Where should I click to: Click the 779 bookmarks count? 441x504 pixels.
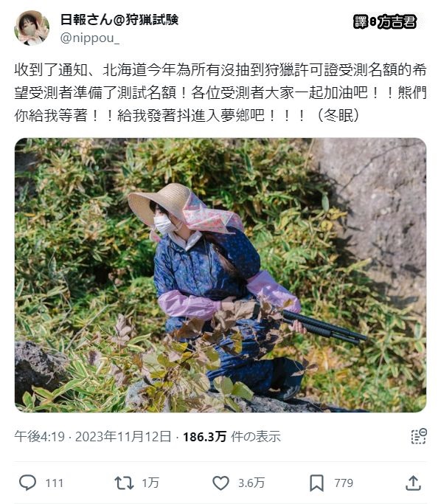click(344, 483)
